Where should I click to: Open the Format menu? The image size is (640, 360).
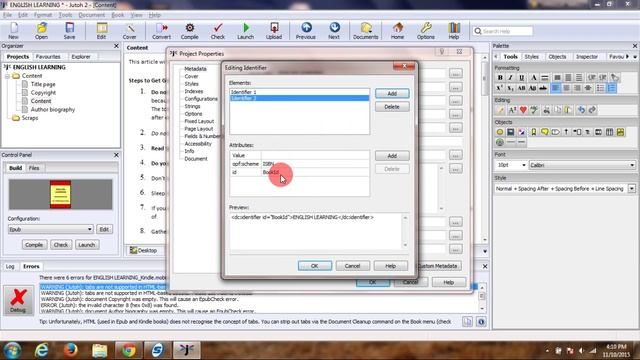[x=43, y=15]
